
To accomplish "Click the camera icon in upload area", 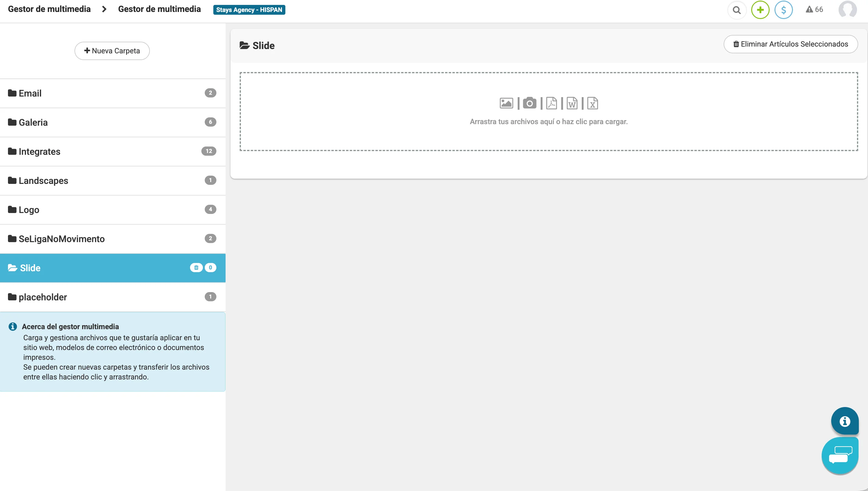I will (x=529, y=103).
